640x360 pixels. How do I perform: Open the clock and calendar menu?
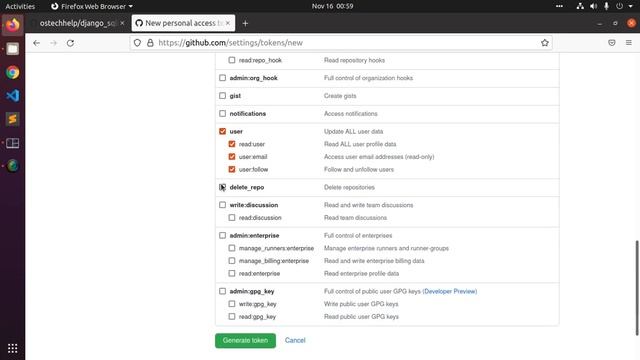333,6
